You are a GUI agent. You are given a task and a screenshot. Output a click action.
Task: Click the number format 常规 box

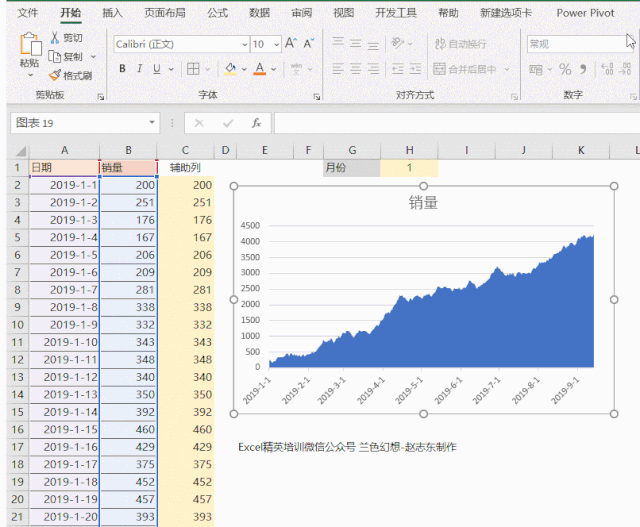click(580, 44)
